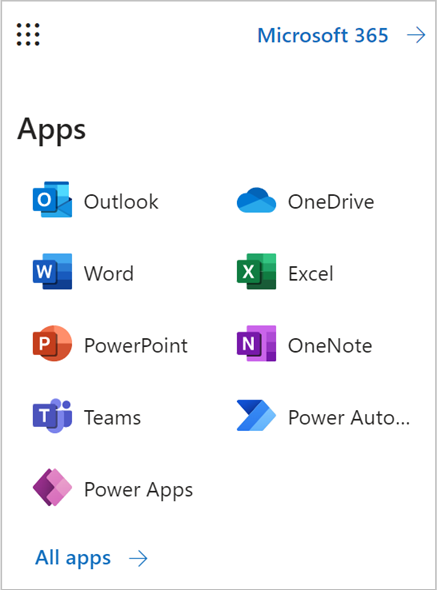Viewport: 437px width, 590px height.
Task: Click the Outlook label
Action: point(121,202)
